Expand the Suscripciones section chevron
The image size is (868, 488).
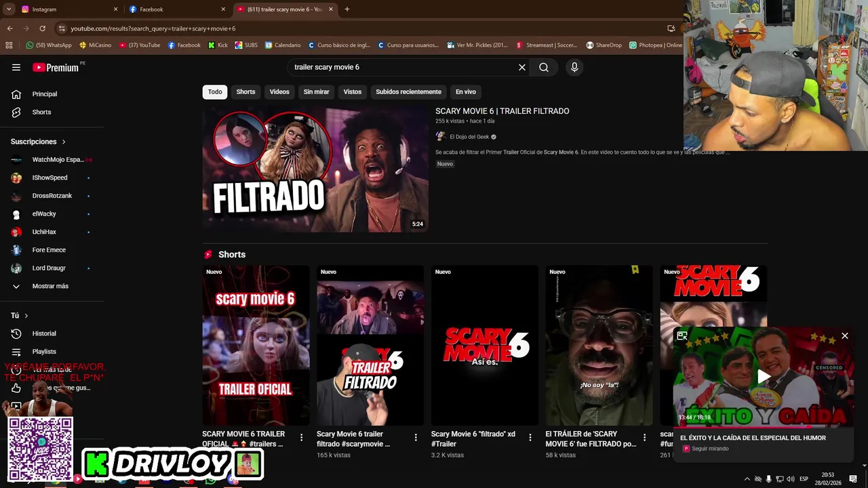click(64, 142)
